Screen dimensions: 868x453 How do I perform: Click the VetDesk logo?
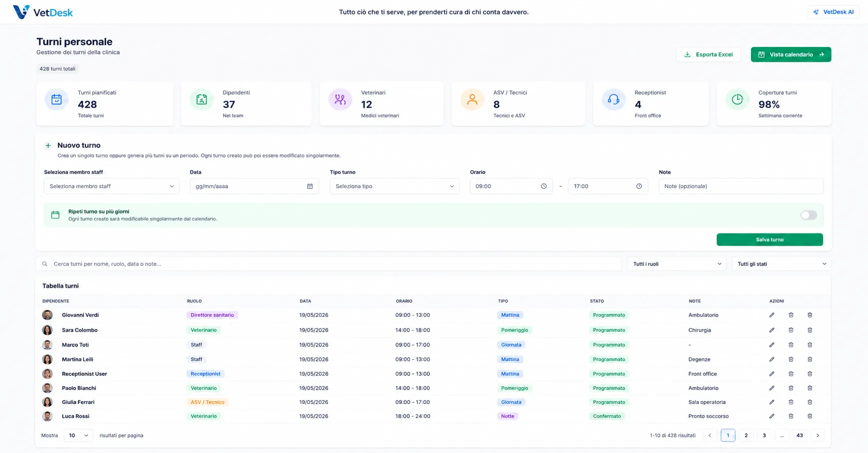43,12
